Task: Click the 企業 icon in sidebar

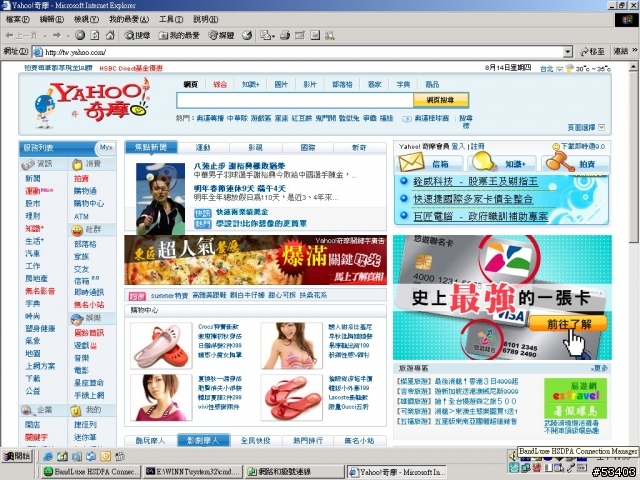Action: pos(27,410)
